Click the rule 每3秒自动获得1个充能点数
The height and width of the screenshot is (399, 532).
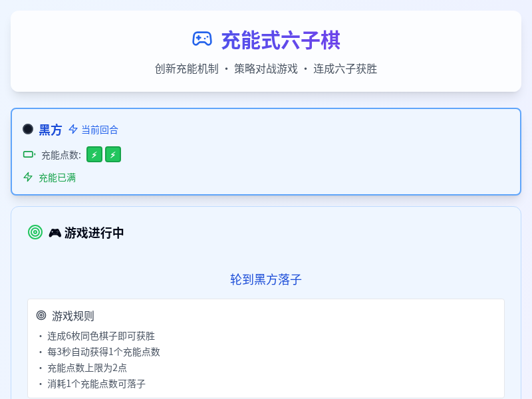point(104,352)
